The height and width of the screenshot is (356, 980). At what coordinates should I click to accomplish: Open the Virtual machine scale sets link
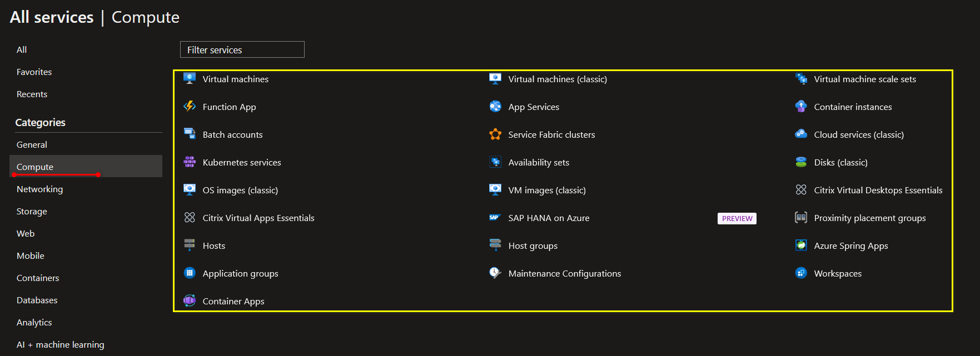(865, 79)
